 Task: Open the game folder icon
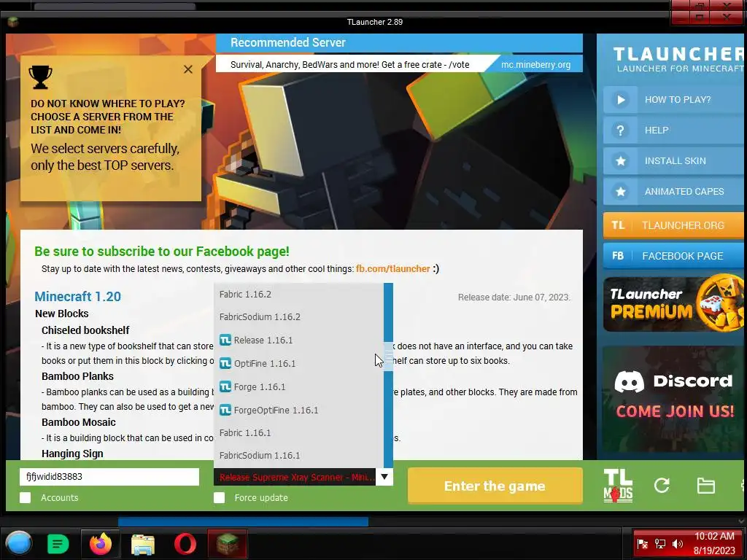pos(705,486)
